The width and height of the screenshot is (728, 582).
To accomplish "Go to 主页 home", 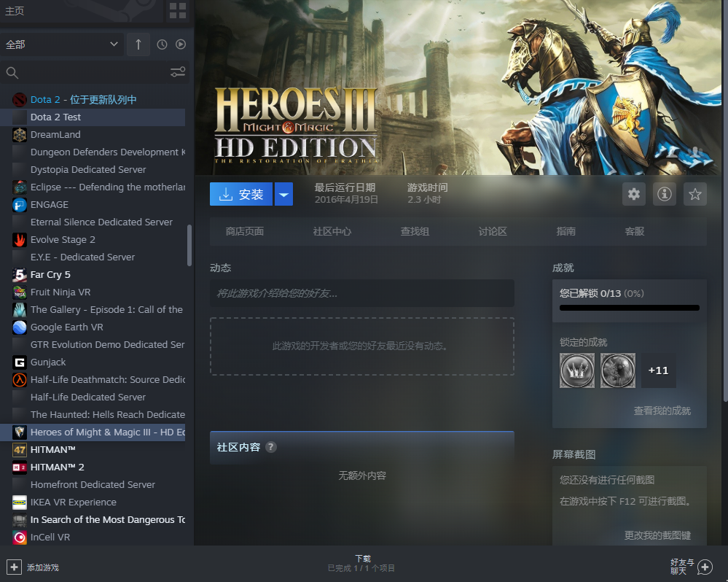I will (x=15, y=11).
